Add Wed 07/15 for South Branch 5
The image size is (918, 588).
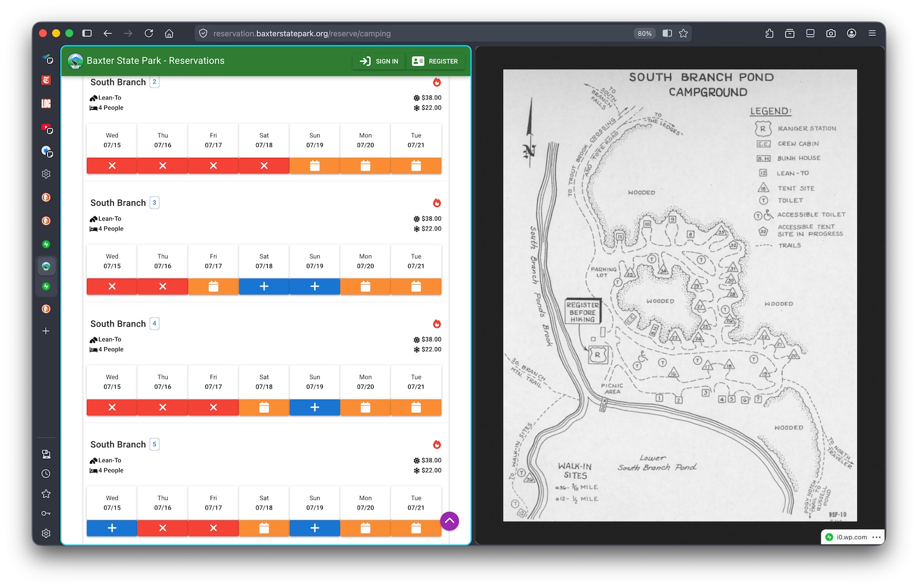112,528
